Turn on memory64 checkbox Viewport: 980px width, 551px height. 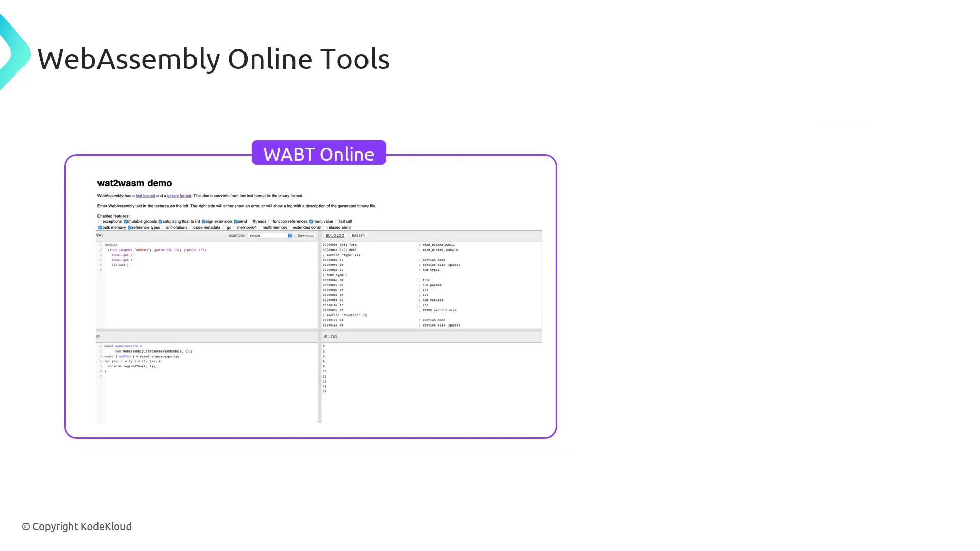click(235, 228)
